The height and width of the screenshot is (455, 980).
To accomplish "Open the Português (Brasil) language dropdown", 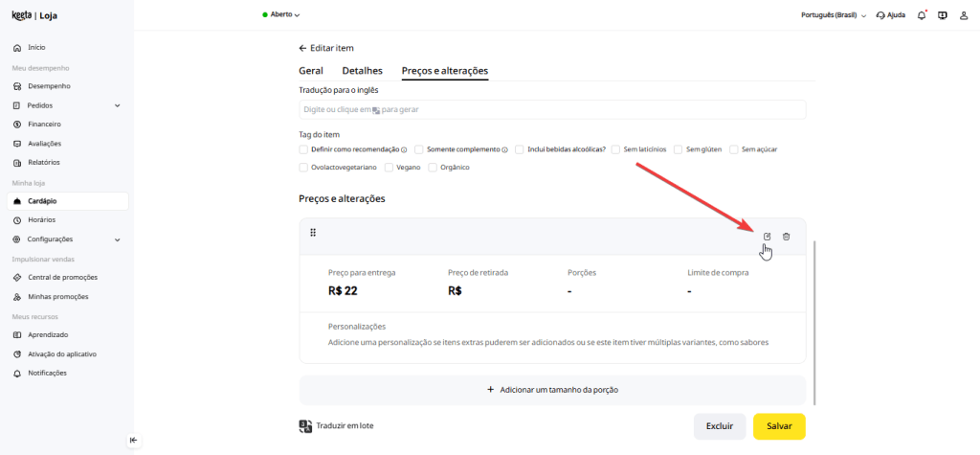I will click(833, 15).
